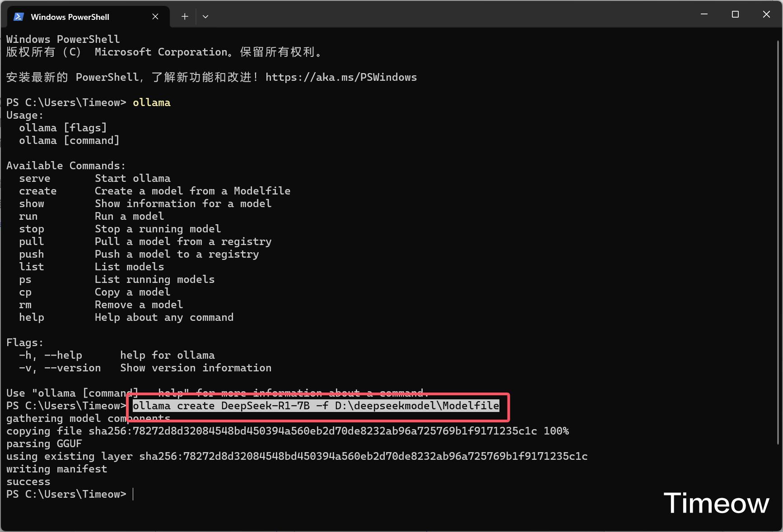
Task: Click 'List running models' description
Action: pos(154,279)
